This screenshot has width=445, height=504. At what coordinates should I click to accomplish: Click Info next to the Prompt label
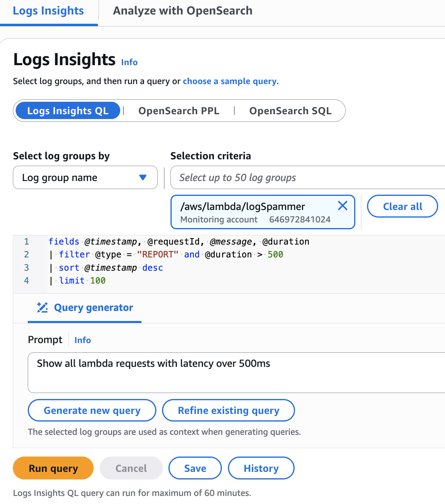pos(82,340)
